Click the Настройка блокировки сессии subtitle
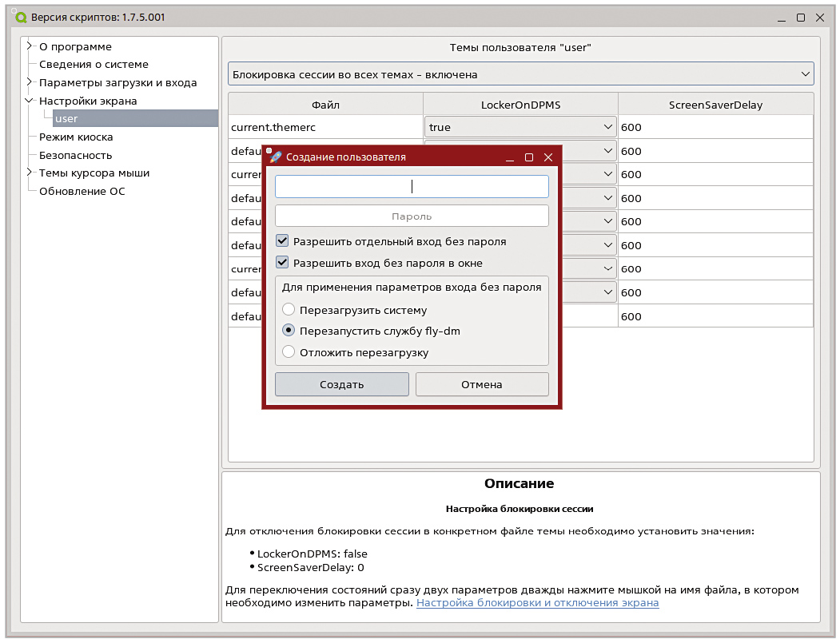This screenshot has width=840, height=643. tap(520, 509)
